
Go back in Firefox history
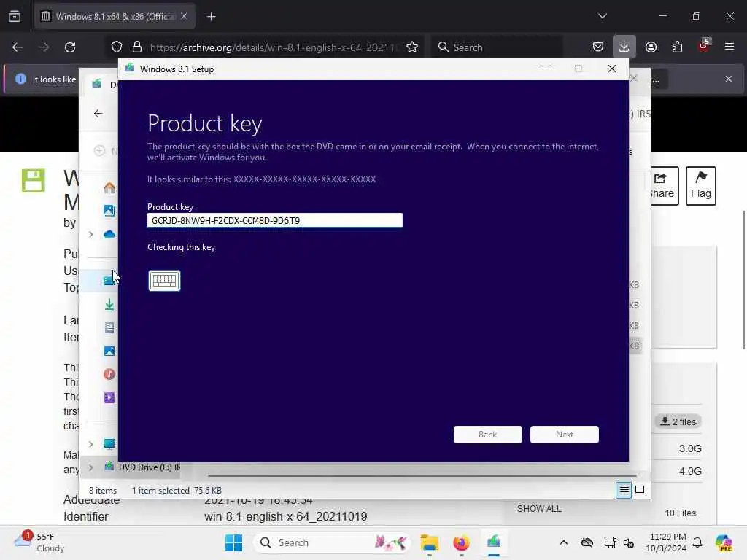tap(18, 47)
